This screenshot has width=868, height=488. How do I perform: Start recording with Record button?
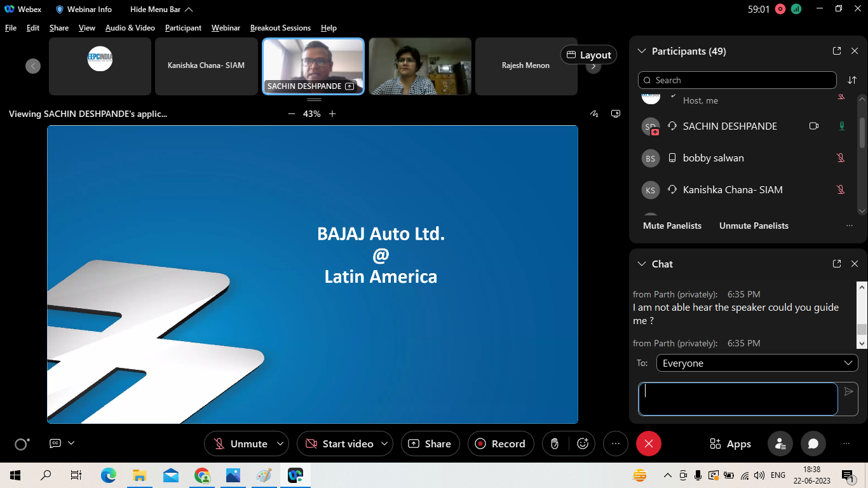point(500,444)
